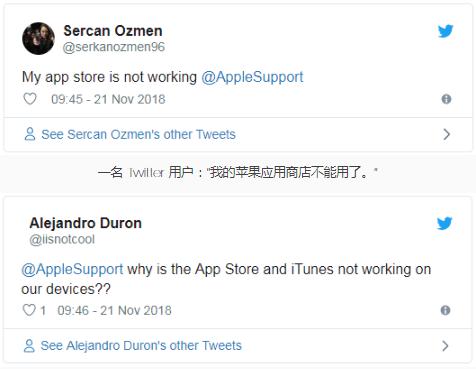
Task: Click the Sercan Ozmen display name
Action: click(113, 31)
